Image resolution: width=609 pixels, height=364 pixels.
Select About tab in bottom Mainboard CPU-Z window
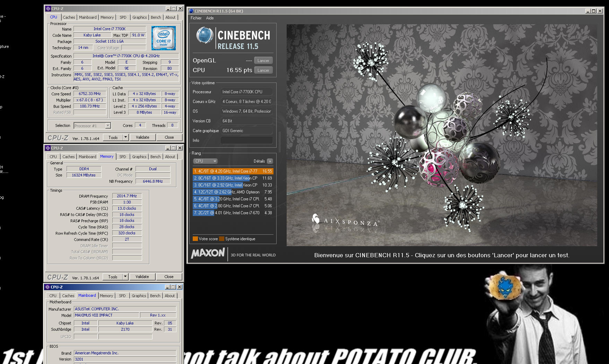170,296
